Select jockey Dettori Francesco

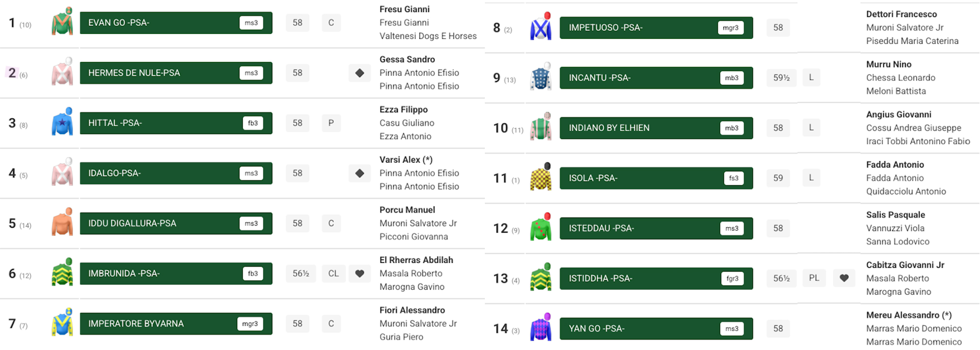901,14
